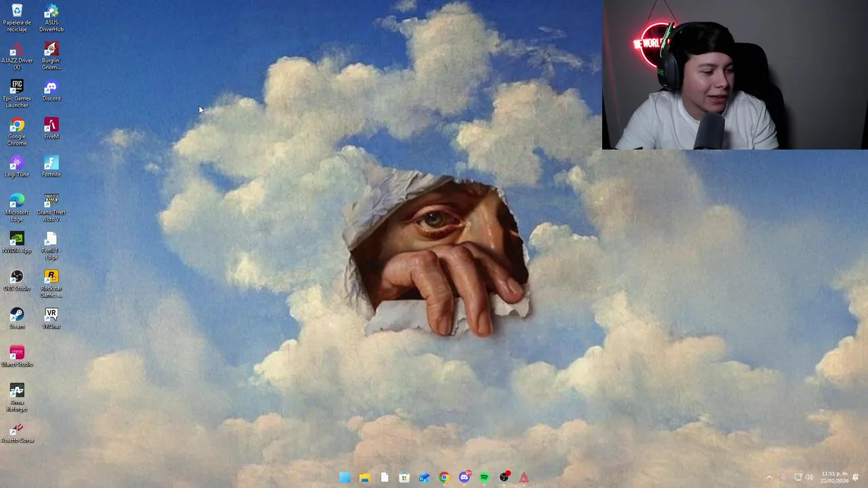Open the notification center bell icon
This screenshot has height=488, width=868.
coord(856,478)
